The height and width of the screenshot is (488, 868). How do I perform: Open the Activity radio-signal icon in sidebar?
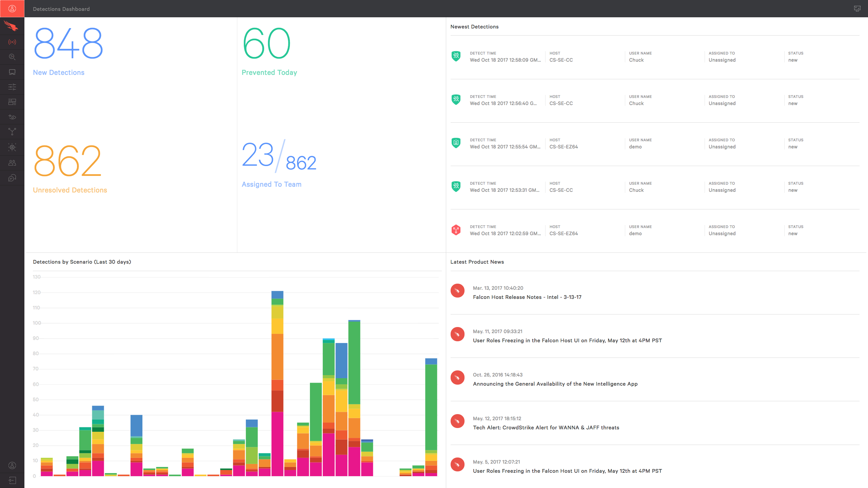pyautogui.click(x=12, y=42)
